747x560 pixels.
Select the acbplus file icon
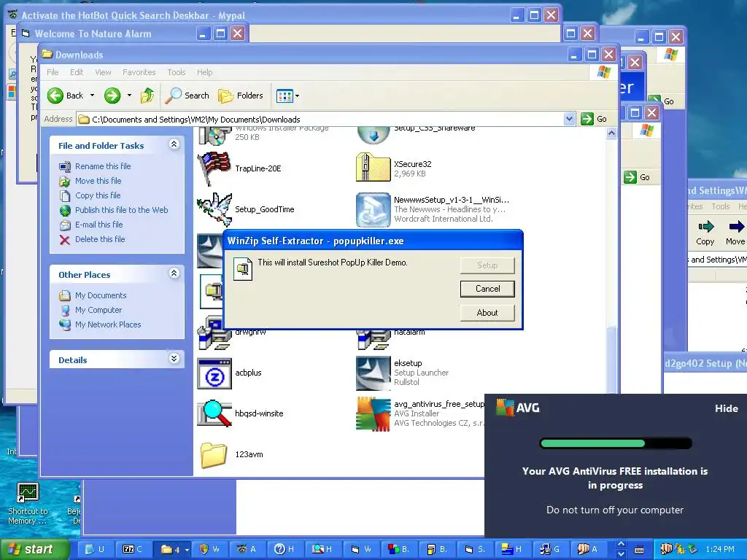click(x=214, y=373)
